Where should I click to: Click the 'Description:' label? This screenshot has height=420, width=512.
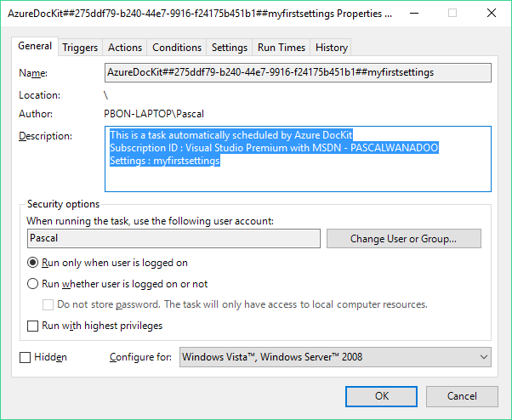click(45, 136)
